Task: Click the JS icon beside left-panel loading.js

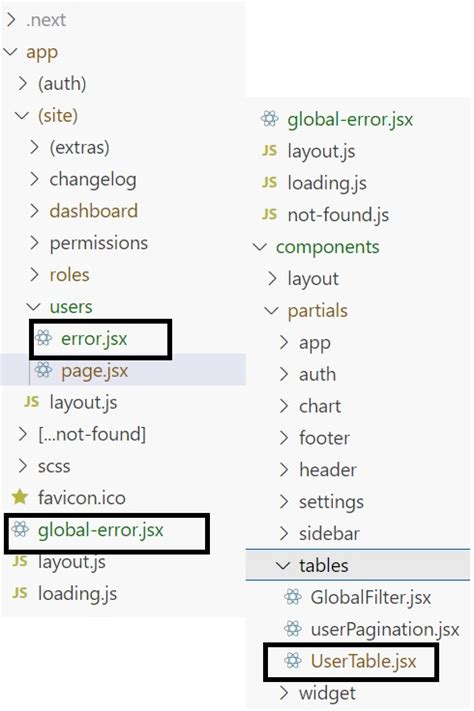Action: point(20,593)
